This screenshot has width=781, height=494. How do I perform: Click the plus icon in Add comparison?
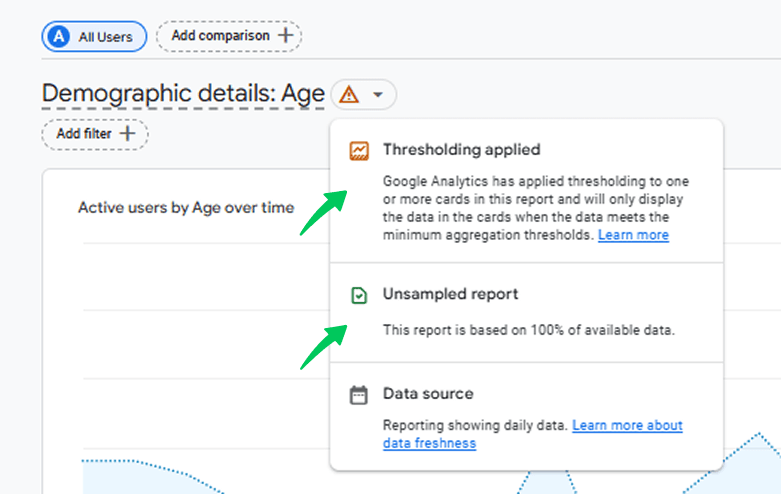[x=286, y=36]
